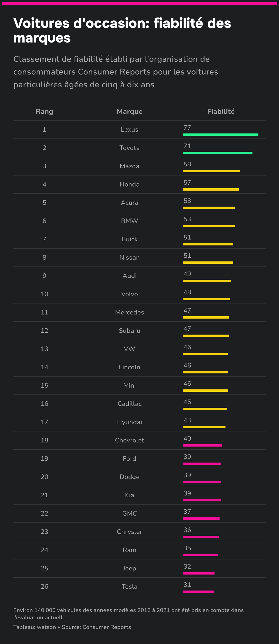The image size is (279, 644).
Task: Click the Consumer Reports source credit
Action: (x=107, y=627)
